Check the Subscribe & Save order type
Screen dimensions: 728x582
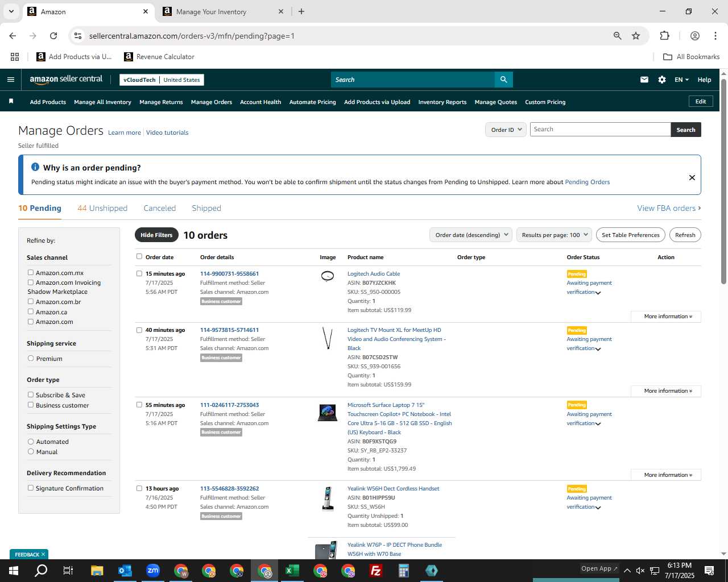31,395
